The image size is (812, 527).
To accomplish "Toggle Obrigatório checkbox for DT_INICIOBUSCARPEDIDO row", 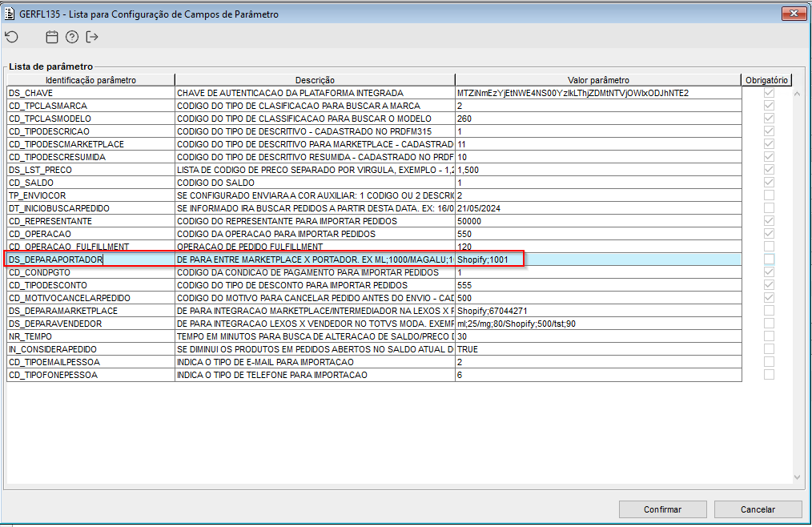I will coord(769,208).
